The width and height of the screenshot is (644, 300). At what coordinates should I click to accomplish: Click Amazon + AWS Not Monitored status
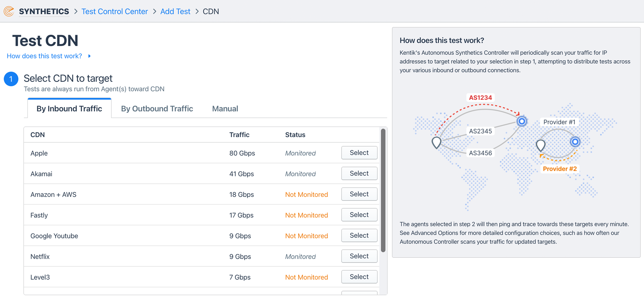click(x=307, y=195)
